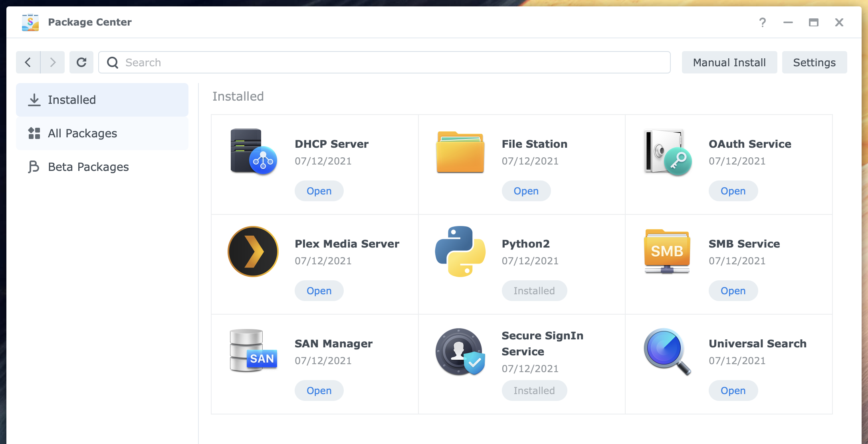
Task: Click the grid icon beside All Packages
Action: [x=34, y=133]
